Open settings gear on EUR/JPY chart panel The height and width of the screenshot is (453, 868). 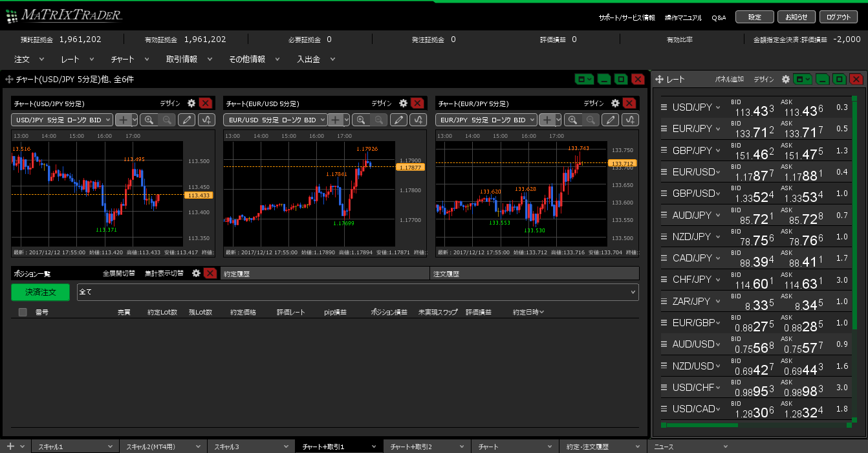pos(616,103)
